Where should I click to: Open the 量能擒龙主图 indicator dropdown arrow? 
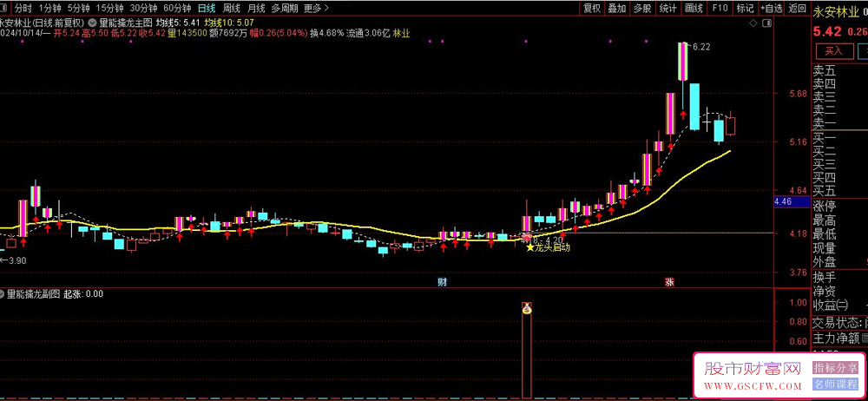point(91,23)
